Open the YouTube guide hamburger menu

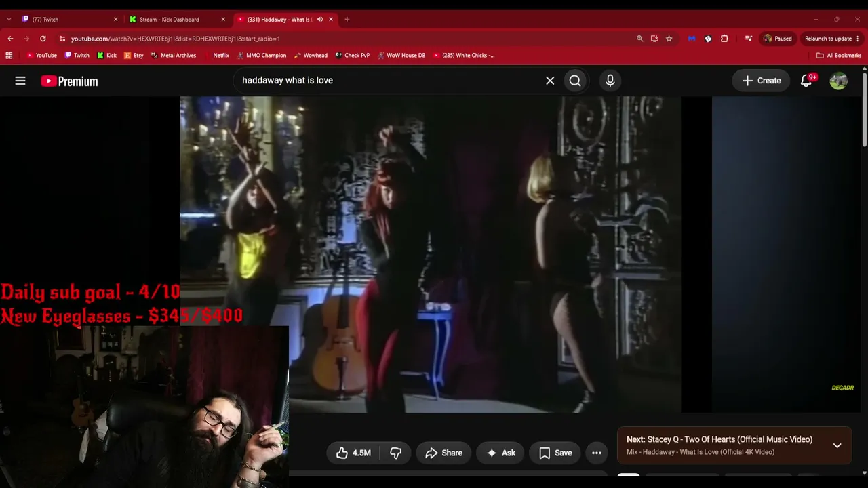click(20, 81)
